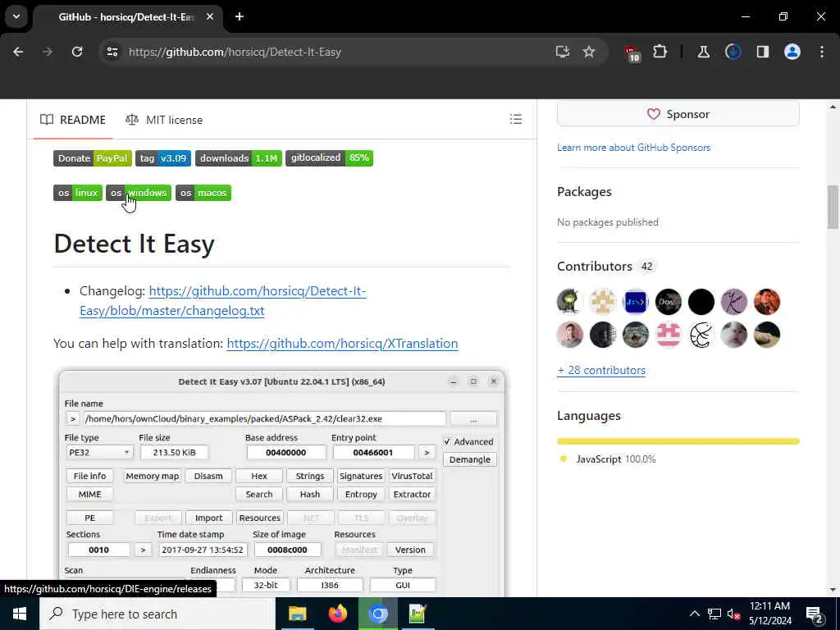840x630 pixels.
Task: Click the taskbar search box
Action: pos(157,614)
